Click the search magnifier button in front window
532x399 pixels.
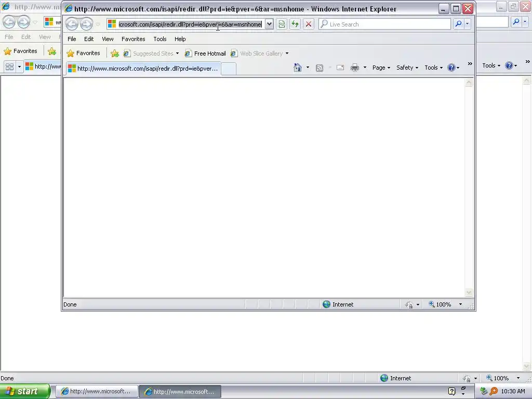click(x=458, y=24)
